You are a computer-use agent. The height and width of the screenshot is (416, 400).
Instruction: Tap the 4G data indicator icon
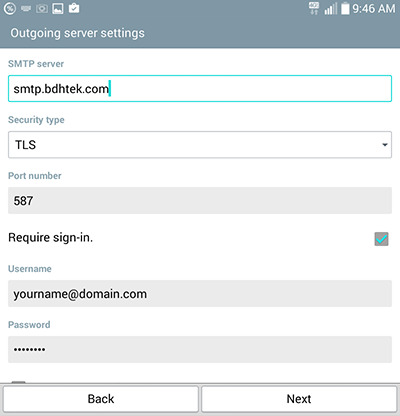314,8
